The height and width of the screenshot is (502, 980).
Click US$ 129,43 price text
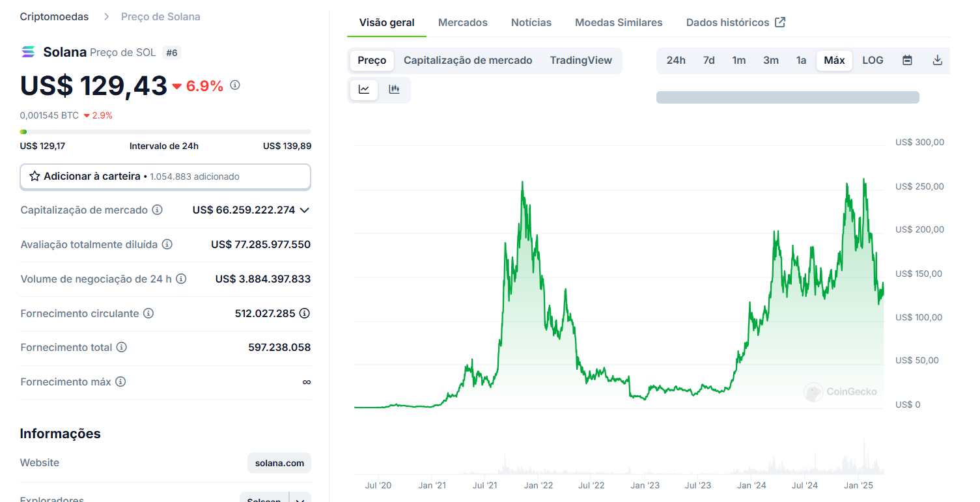(94, 85)
